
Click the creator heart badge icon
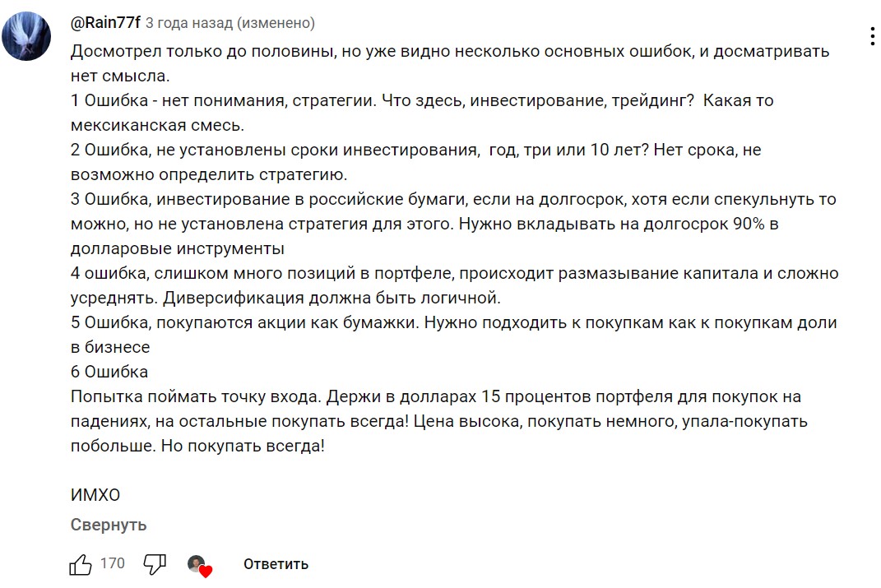[198, 565]
